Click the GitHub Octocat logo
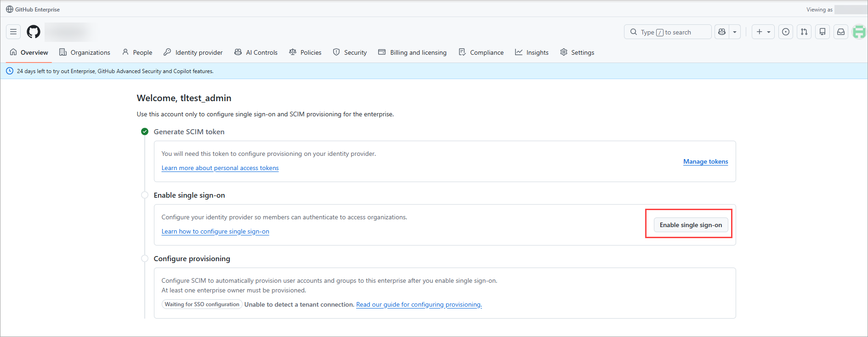Image resolution: width=868 pixels, height=337 pixels. [x=34, y=32]
